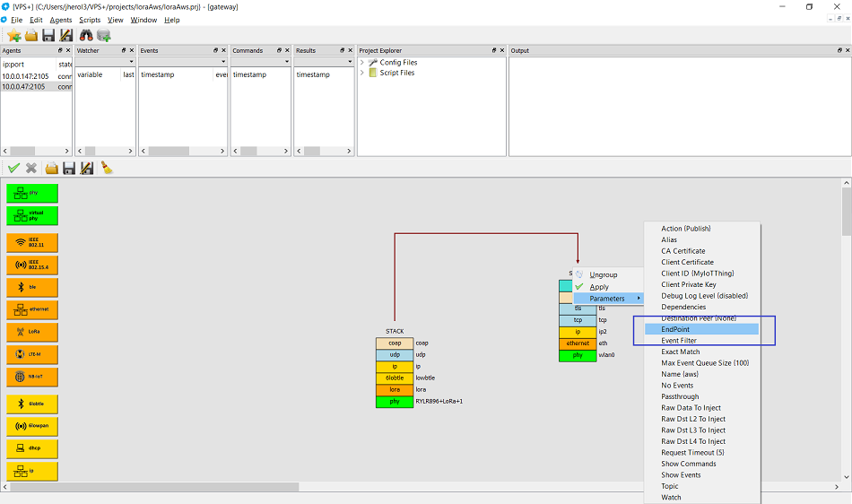Image resolution: width=852 pixels, height=504 pixels.
Task: Click the binoculars icon in the top toolbar
Action: point(86,35)
